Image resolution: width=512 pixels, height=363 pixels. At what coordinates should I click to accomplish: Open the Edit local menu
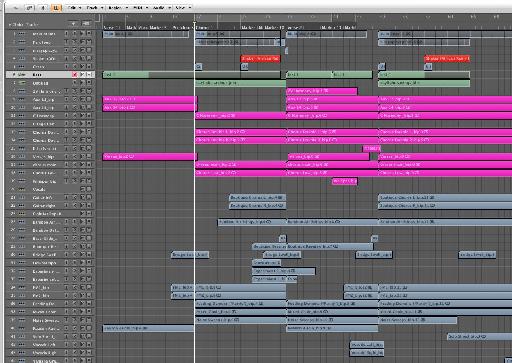[x=74, y=7]
